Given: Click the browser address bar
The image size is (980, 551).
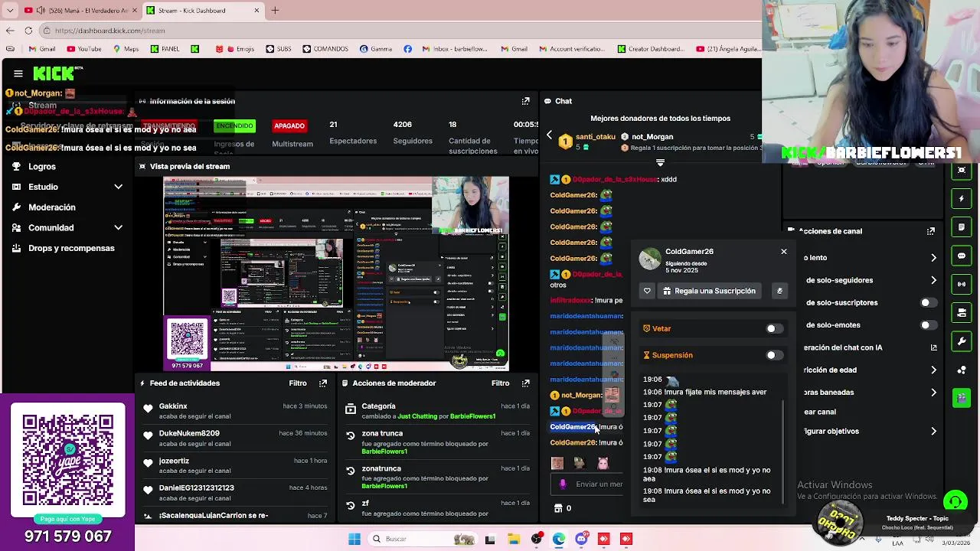Looking at the screenshot, I should click(402, 31).
